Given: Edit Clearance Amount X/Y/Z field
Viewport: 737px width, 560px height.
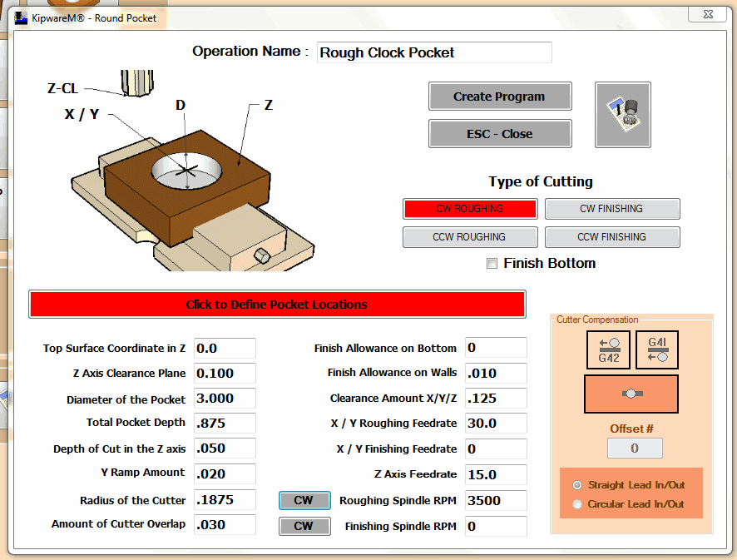Looking at the screenshot, I should [x=496, y=399].
